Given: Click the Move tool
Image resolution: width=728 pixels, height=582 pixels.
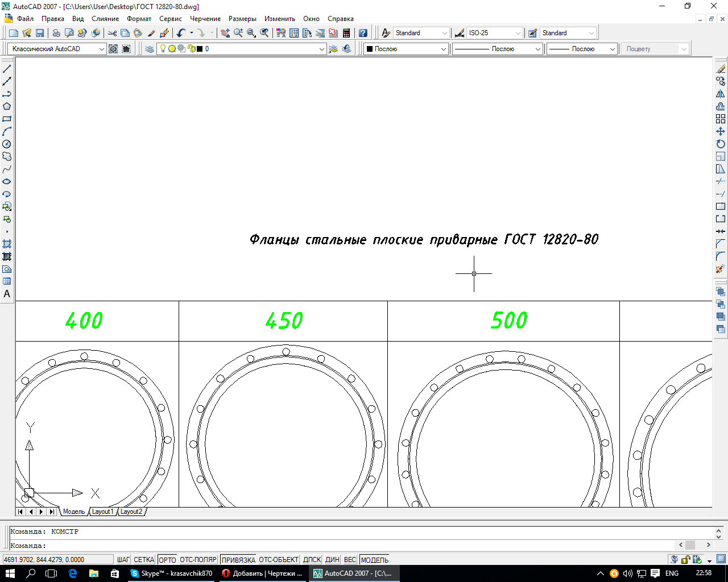Looking at the screenshot, I should click(721, 131).
